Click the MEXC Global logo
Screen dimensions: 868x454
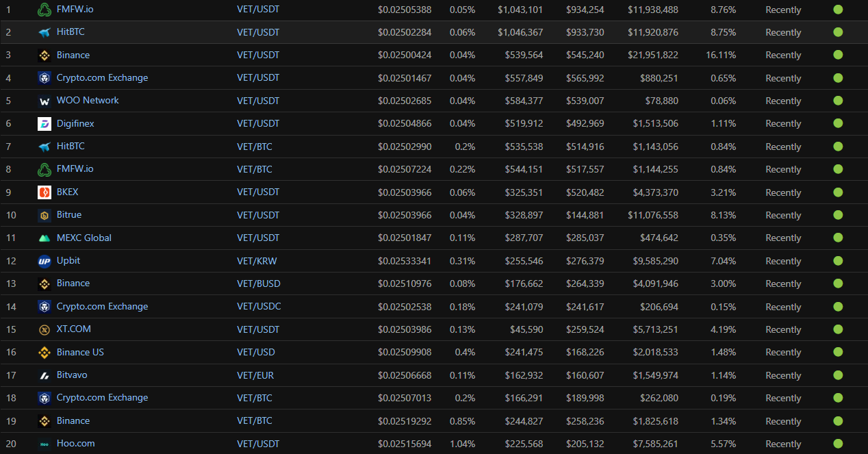point(44,238)
